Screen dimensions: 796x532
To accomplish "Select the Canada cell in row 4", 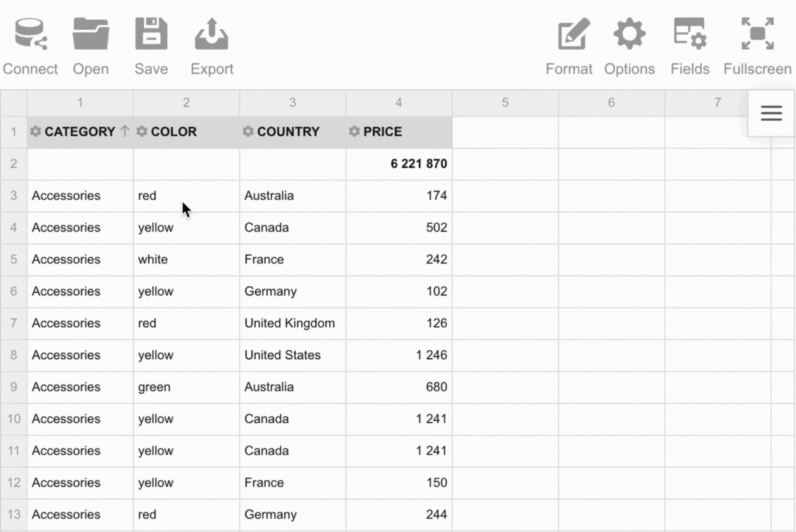I will coord(293,227).
